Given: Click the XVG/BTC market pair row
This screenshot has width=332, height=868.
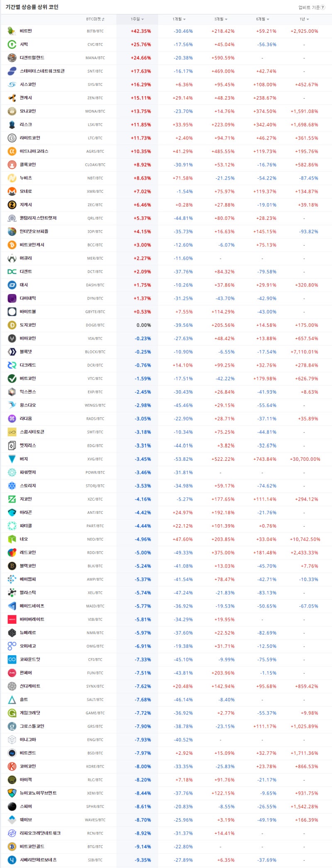Looking at the screenshot, I should tap(95, 459).
